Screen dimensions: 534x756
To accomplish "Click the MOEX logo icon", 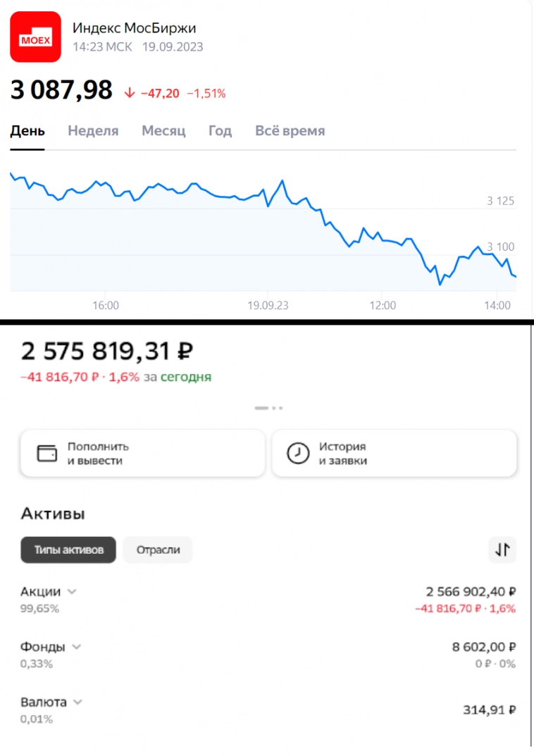I will (35, 37).
